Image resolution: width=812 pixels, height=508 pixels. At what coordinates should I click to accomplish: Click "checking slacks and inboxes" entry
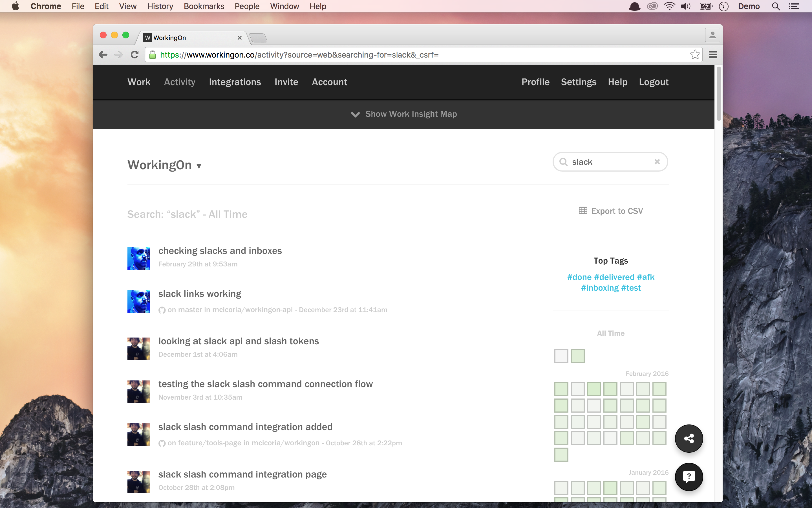[220, 251]
